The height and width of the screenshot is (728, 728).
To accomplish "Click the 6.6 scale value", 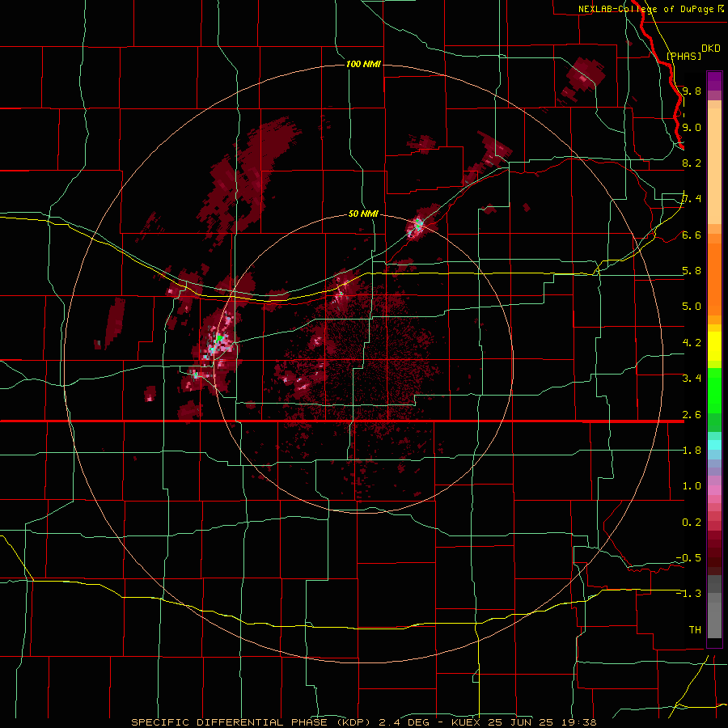I will point(692,235).
